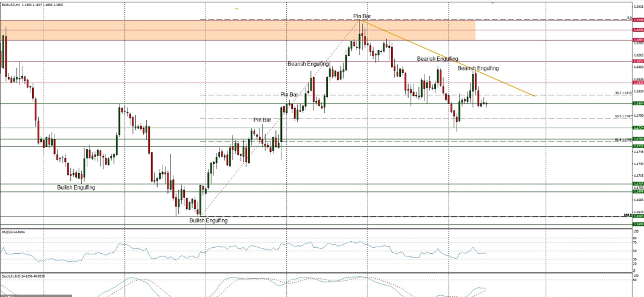Select the 61.8 Fibonacci level label
The image size is (644, 297).
click(624, 140)
